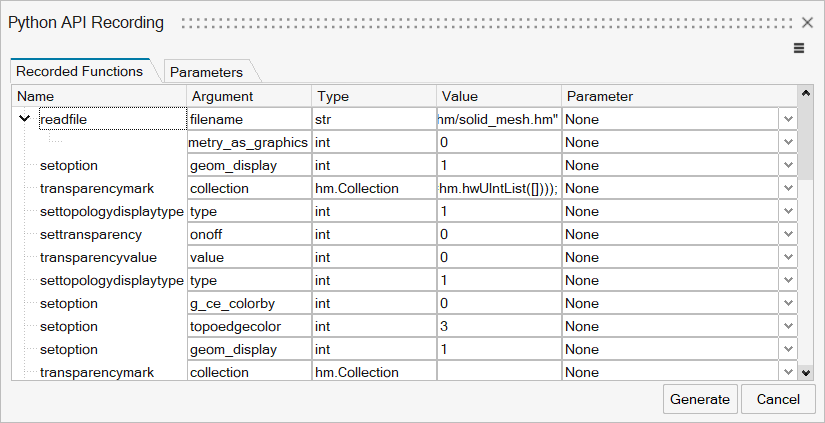
Task: Switch to the Parameters tab
Action: tap(206, 72)
